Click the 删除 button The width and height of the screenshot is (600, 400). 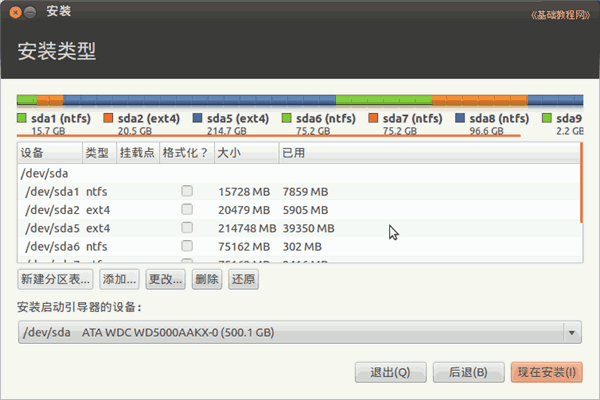[x=207, y=279]
